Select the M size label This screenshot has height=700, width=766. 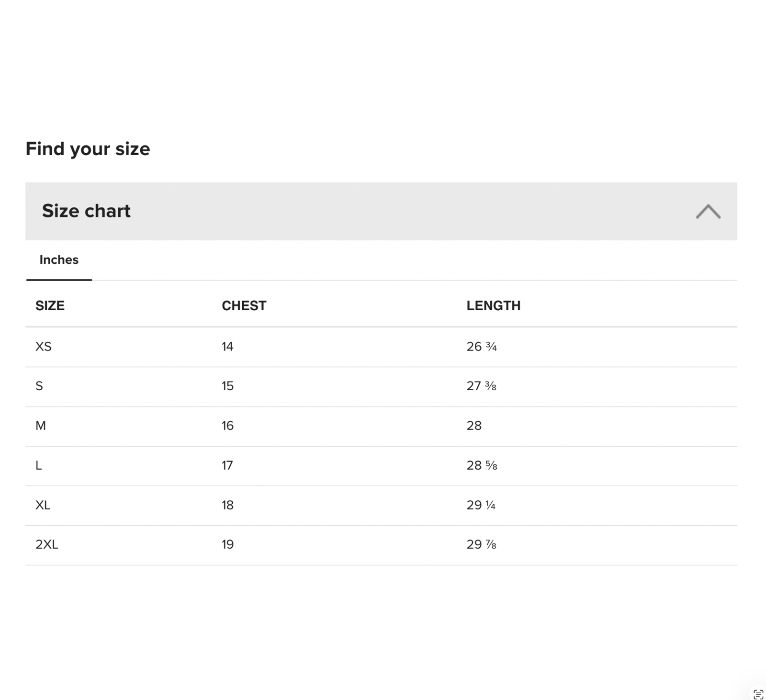[41, 426]
